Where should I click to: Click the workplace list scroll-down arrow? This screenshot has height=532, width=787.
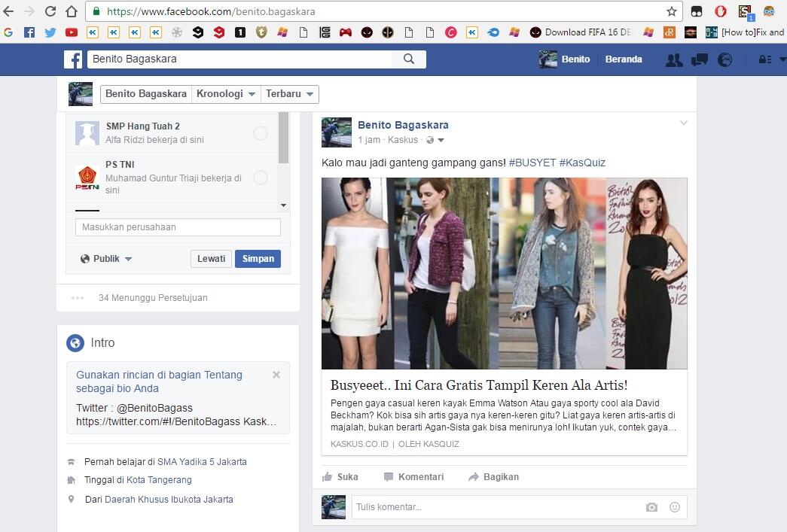(x=284, y=205)
